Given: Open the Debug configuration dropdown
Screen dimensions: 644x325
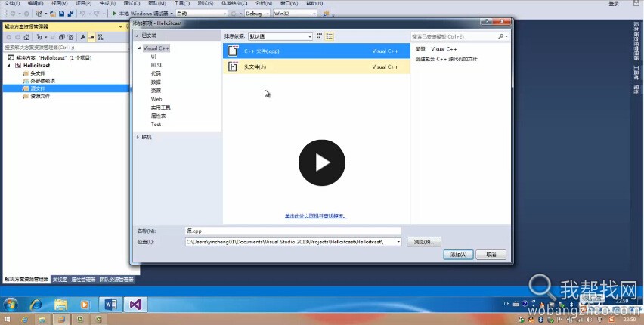Looking at the screenshot, I should (257, 14).
